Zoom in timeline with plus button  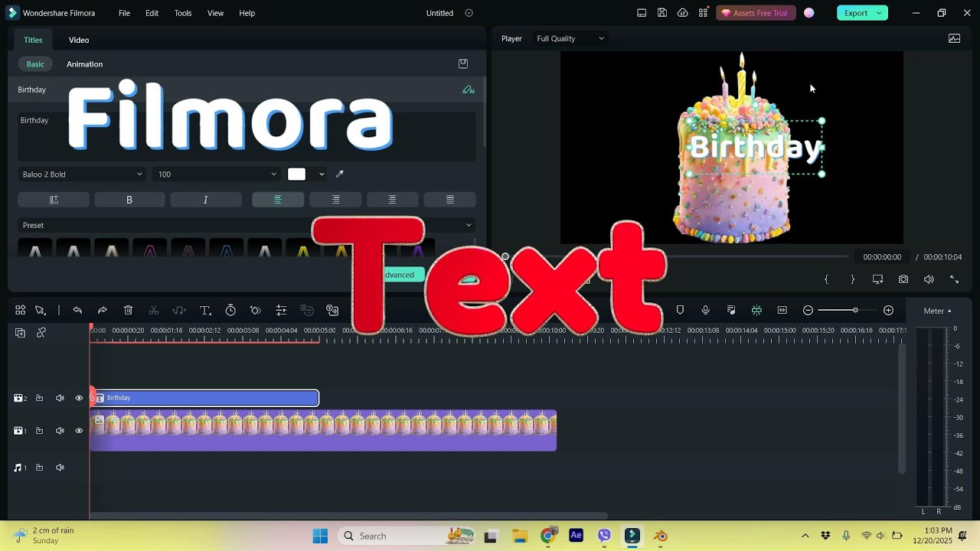point(888,310)
